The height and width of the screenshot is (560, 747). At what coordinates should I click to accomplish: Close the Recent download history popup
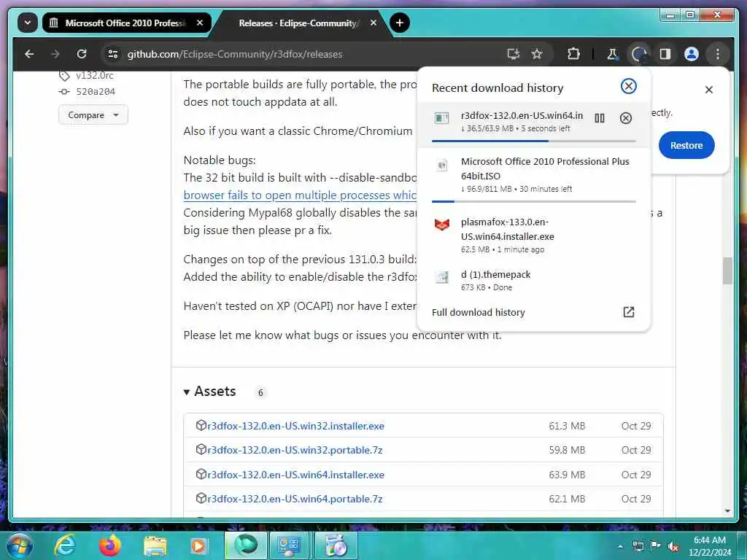(x=628, y=86)
